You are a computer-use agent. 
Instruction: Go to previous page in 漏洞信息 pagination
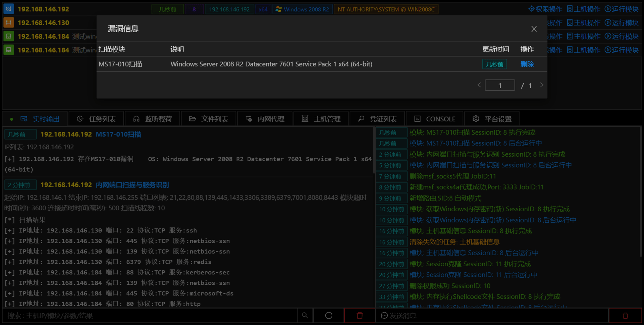coord(479,85)
